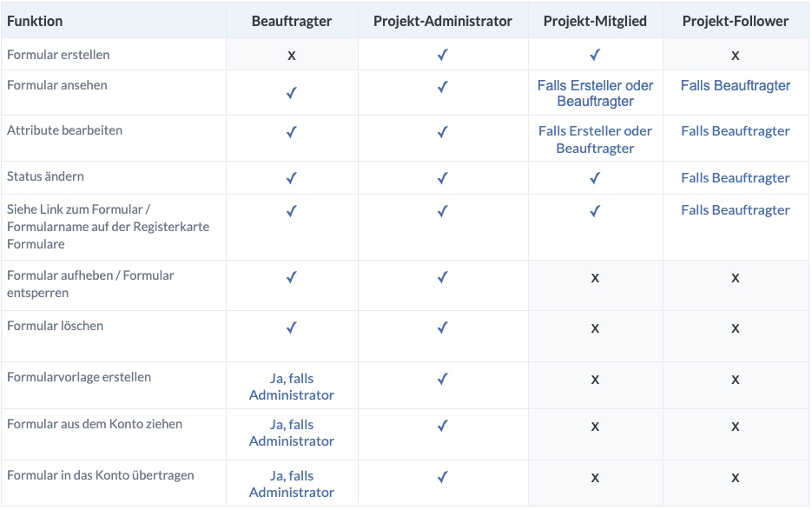Viewport: 812px width, 510px height.
Task: Click the Funktion column header
Action: pyautogui.click(x=35, y=21)
